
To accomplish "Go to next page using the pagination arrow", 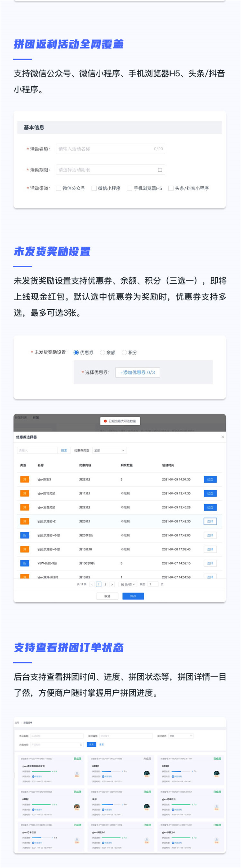I will (x=112, y=585).
